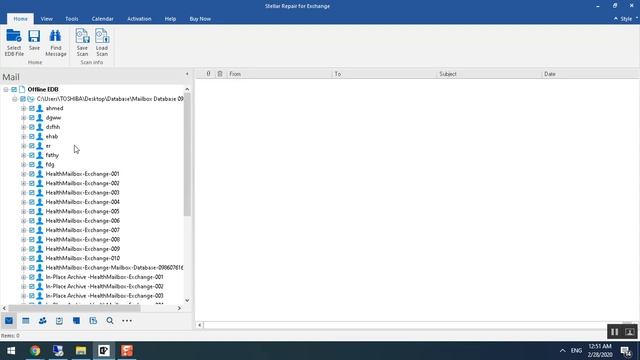The height and width of the screenshot is (360, 640).
Task: Click the Search magnifier icon at bottom
Action: [x=110, y=321]
